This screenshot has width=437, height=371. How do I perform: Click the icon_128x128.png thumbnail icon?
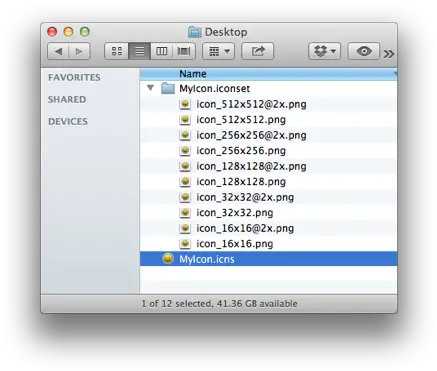point(185,182)
